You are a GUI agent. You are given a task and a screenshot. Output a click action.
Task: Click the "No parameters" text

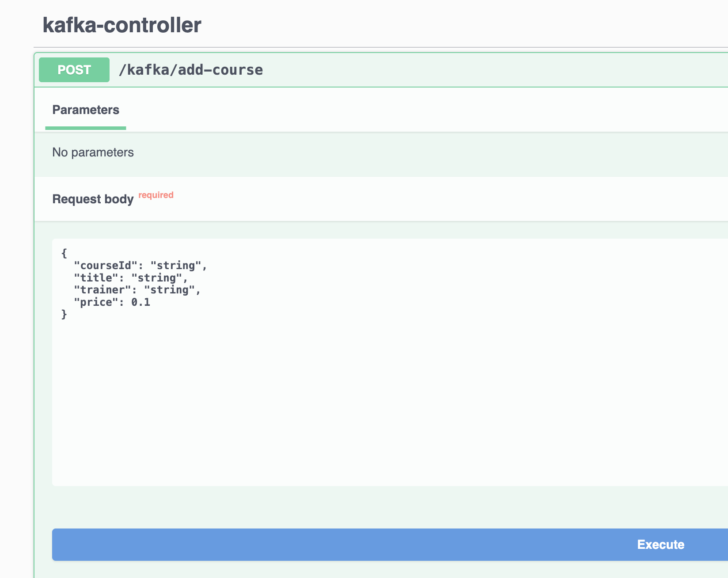pyautogui.click(x=93, y=152)
